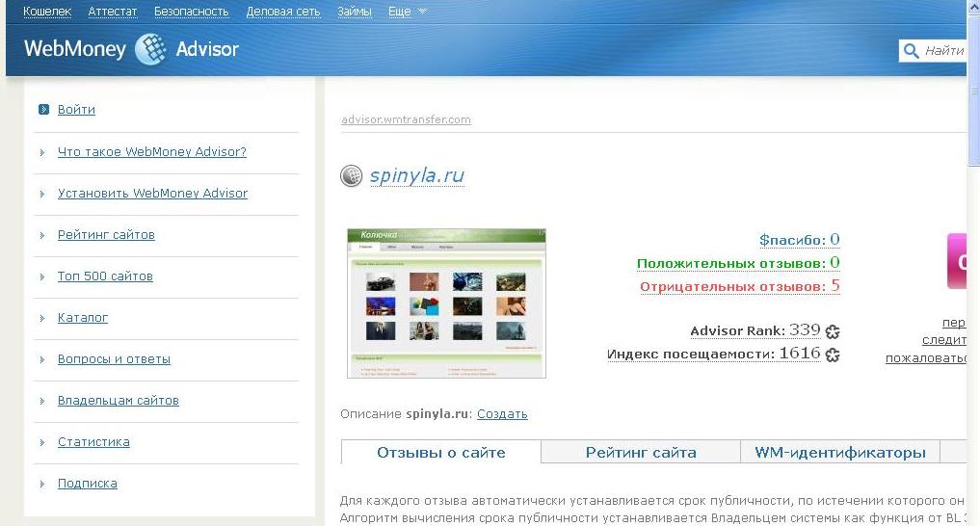This screenshot has height=526, width=980.
Task: Open the Деловая сеть menu item
Action: coord(283,12)
